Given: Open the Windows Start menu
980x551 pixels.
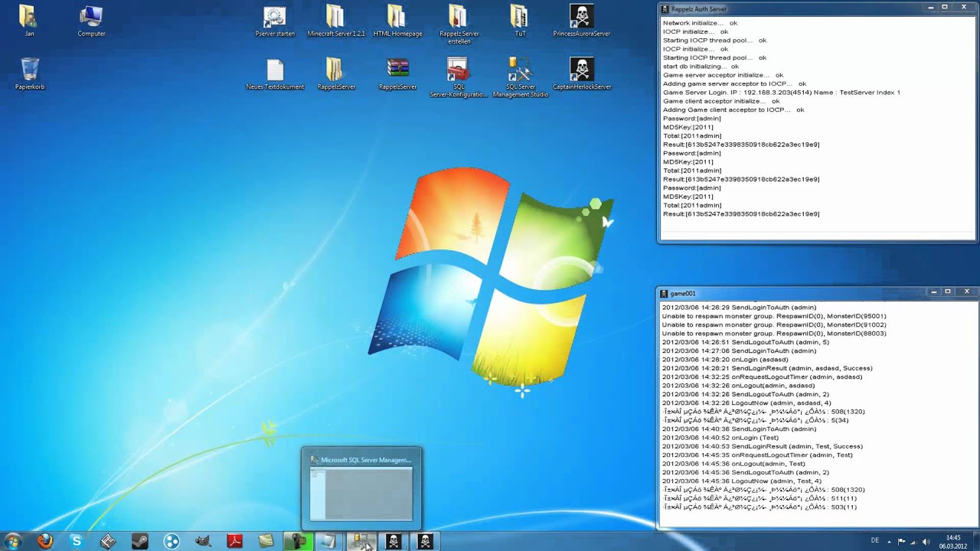Looking at the screenshot, I should coord(14,541).
